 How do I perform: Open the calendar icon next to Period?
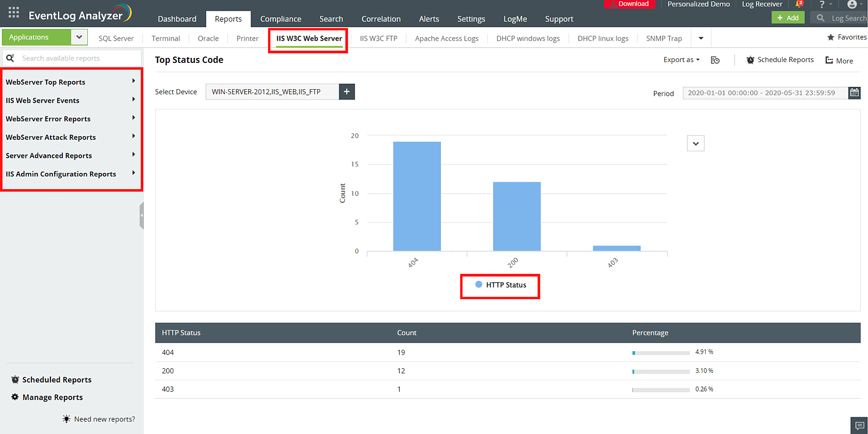(x=854, y=93)
